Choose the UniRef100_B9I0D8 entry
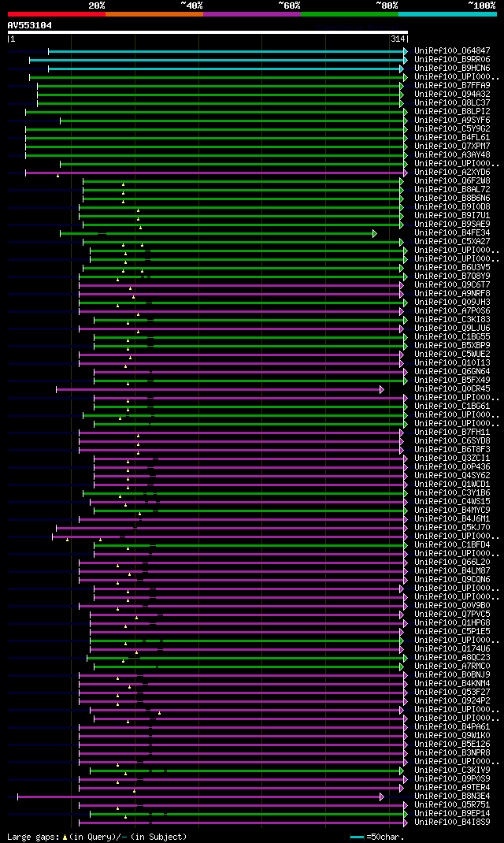The image size is (504, 843). 452,207
